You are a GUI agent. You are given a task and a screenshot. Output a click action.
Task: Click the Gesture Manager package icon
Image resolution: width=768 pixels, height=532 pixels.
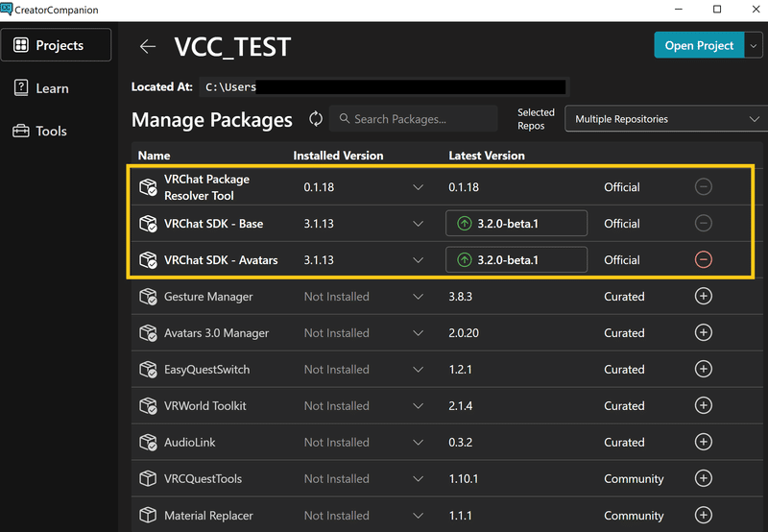point(148,297)
